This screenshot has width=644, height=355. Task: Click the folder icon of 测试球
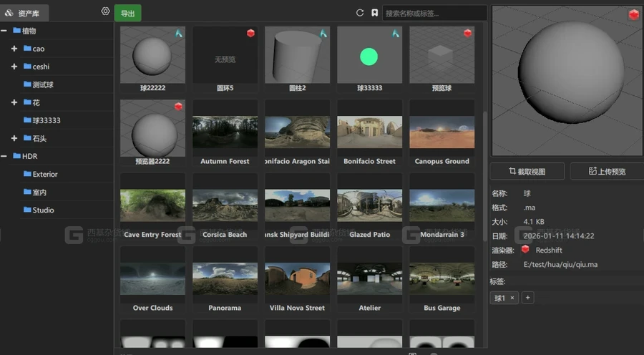(x=27, y=84)
